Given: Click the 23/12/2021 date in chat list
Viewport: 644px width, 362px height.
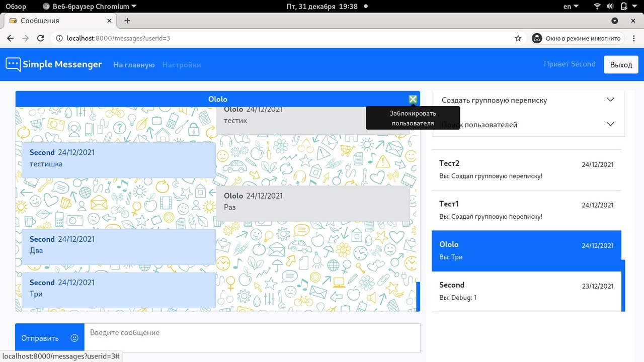Looking at the screenshot, I should (x=598, y=286).
